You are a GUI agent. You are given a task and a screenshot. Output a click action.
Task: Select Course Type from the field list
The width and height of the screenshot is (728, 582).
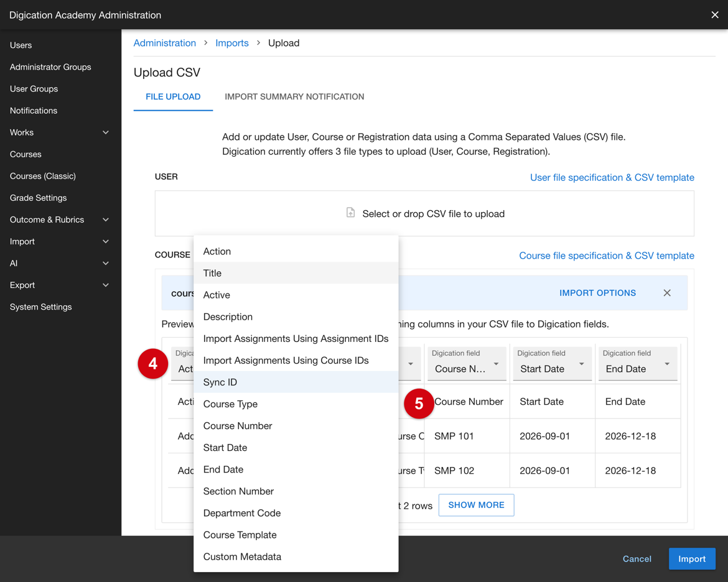coord(296,404)
